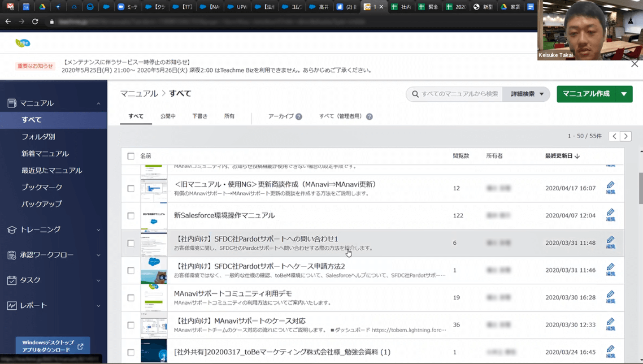Open the MAnaviサポートコミュニティ利用デモ manual title
The image size is (643, 364).
pyautogui.click(x=233, y=294)
